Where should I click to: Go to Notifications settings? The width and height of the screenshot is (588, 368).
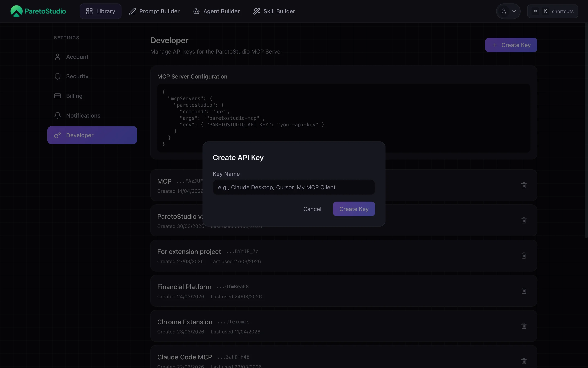point(92,116)
